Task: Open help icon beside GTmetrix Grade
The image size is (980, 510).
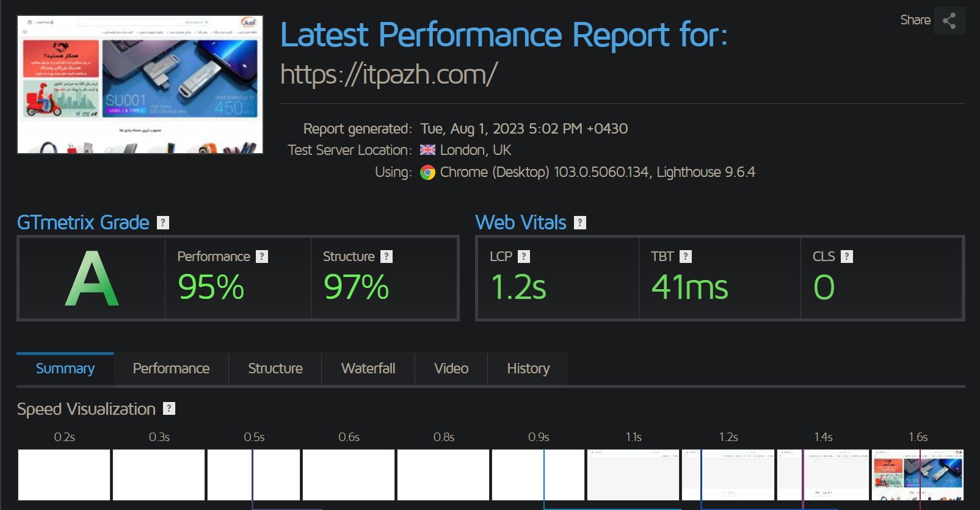Action: click(163, 223)
